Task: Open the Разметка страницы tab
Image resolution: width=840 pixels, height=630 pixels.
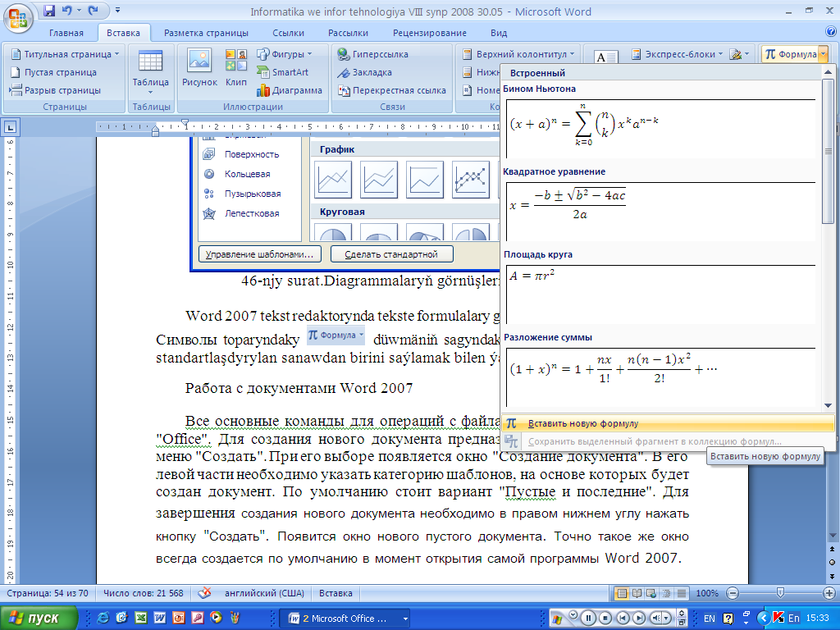Action: click(206, 33)
